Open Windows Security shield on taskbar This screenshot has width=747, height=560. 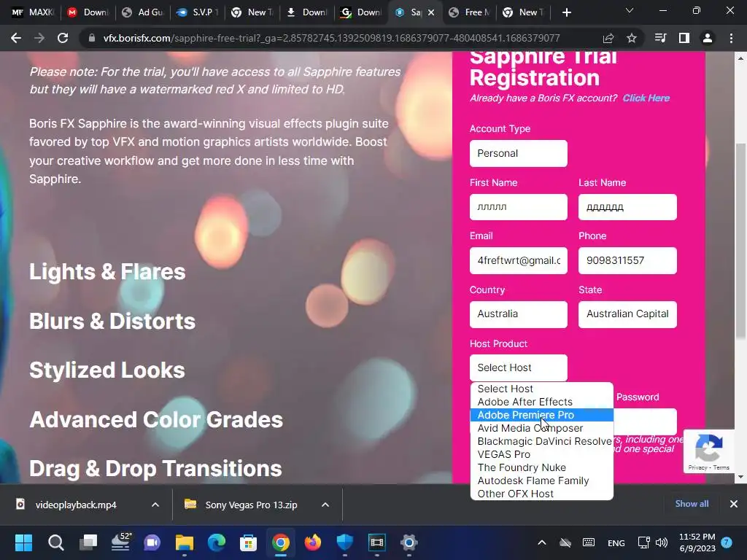coord(344,542)
